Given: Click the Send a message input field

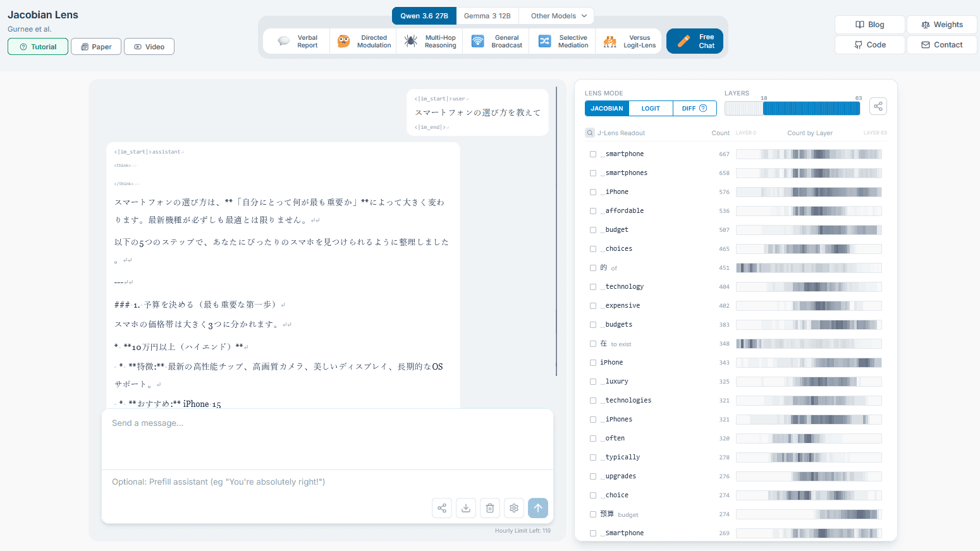Looking at the screenshot, I should tap(328, 440).
